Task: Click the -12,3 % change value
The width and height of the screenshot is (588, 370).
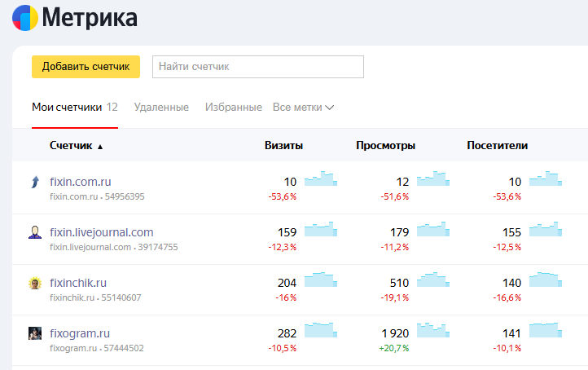Action: [282, 247]
